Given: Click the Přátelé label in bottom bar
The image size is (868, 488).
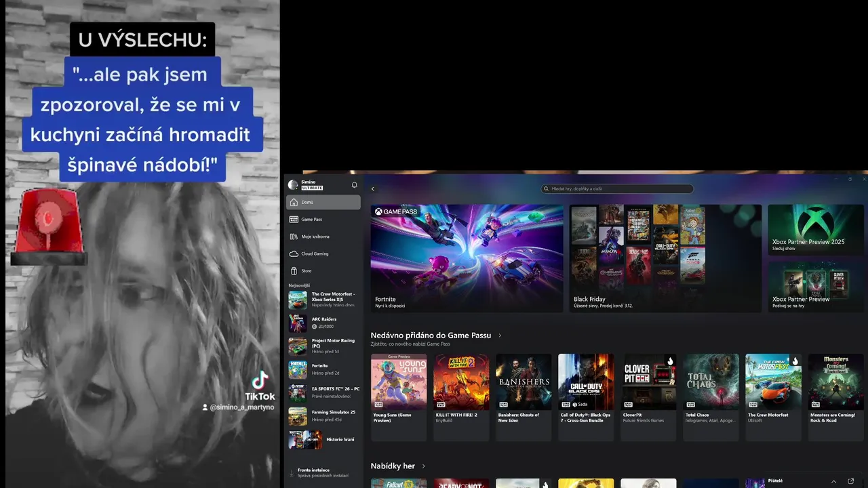Looking at the screenshot, I should click(x=775, y=481).
